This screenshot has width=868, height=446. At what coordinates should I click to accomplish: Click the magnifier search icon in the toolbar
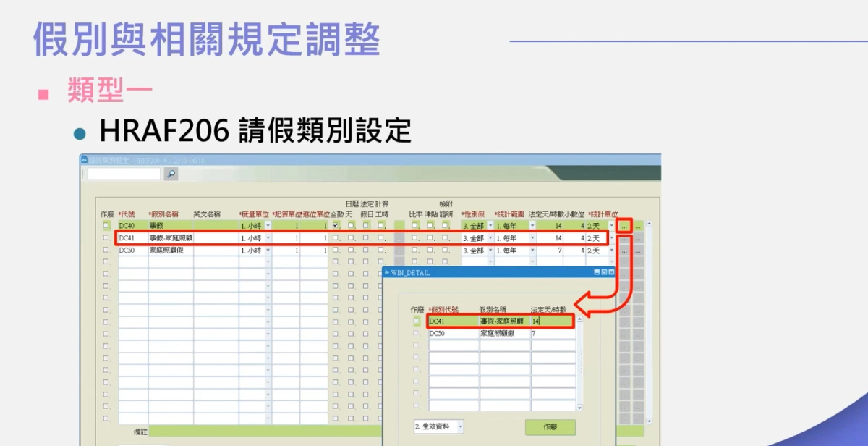[x=171, y=174]
